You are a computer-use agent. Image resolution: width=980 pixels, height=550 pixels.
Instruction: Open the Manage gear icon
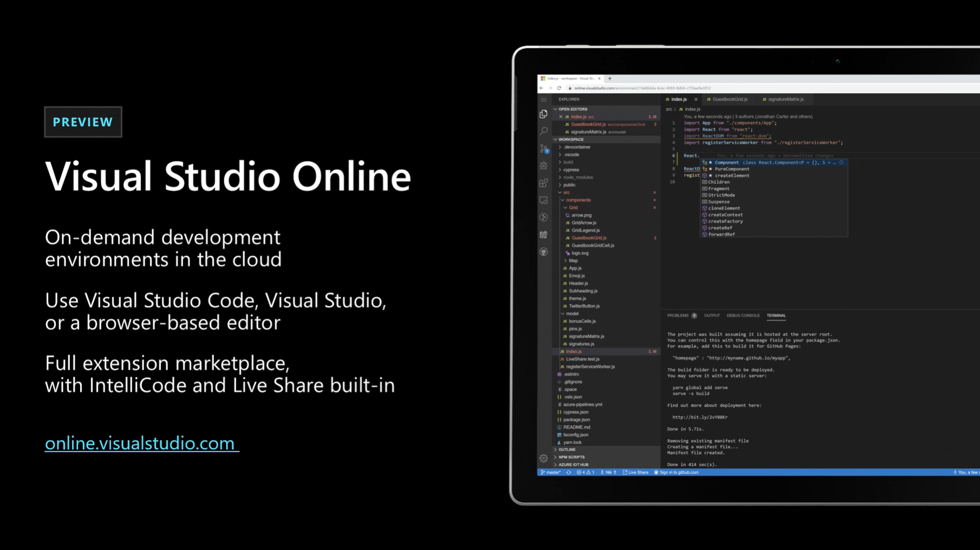tap(543, 458)
